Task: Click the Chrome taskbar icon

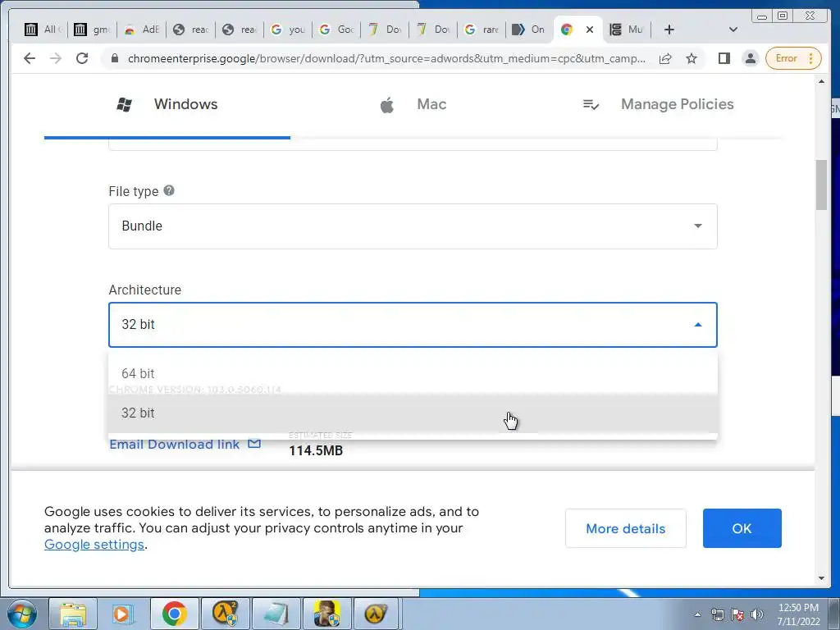Action: (174, 614)
